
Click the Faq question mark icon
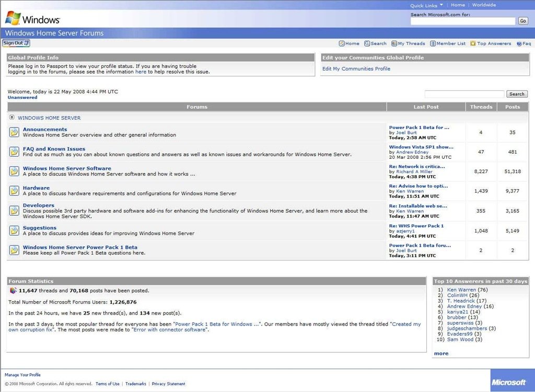(x=519, y=43)
